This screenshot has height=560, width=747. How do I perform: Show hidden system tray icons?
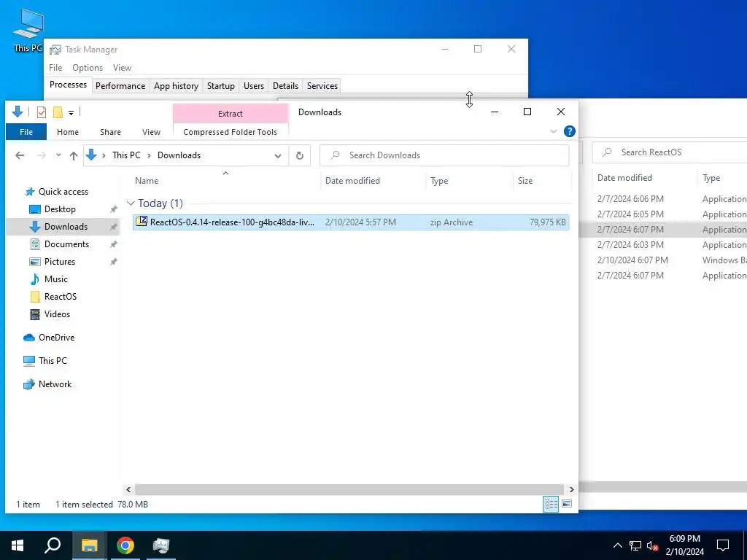[617, 545]
